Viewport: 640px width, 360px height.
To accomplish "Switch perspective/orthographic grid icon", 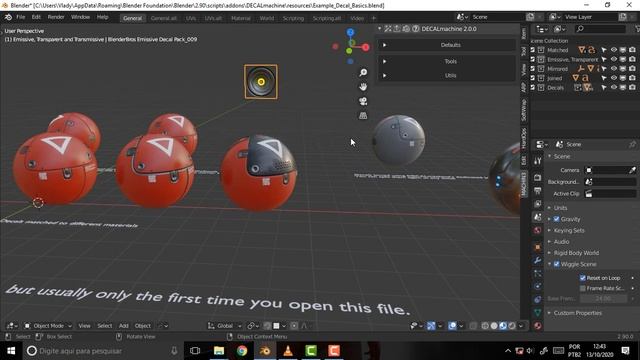I will [363, 116].
